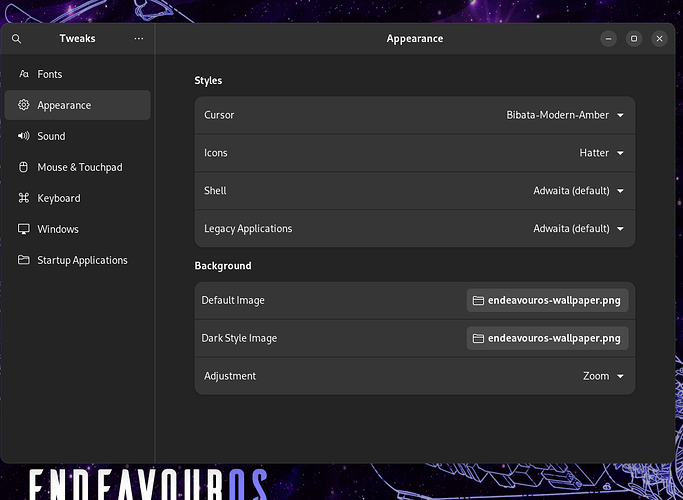Click Adwaita (default) in Legacy Applications row

point(571,229)
